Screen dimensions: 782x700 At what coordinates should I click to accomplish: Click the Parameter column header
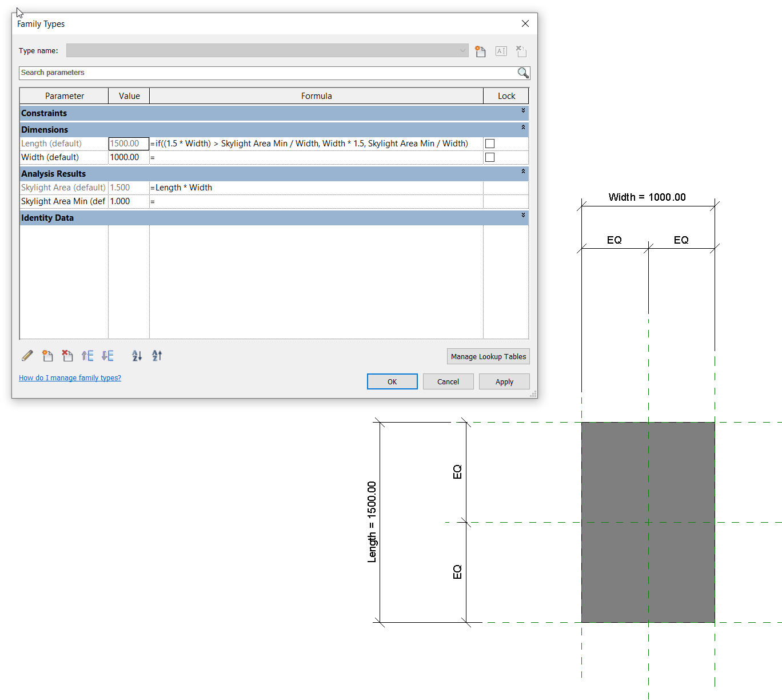point(64,96)
